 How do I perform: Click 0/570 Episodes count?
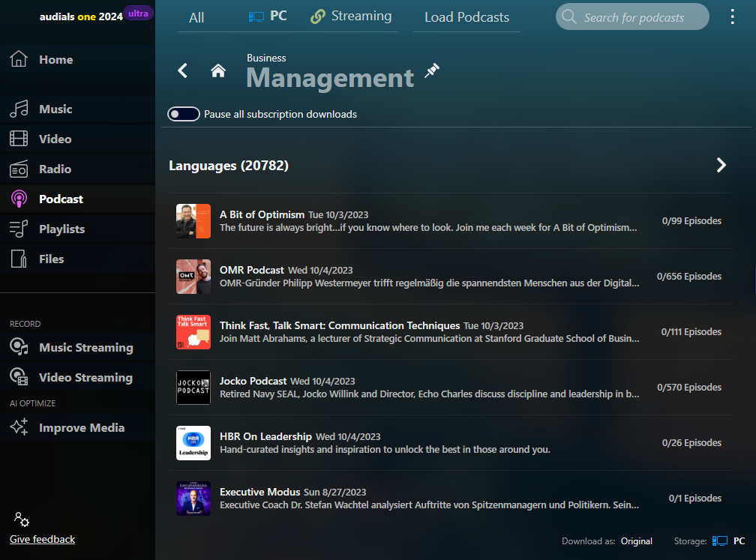click(689, 387)
